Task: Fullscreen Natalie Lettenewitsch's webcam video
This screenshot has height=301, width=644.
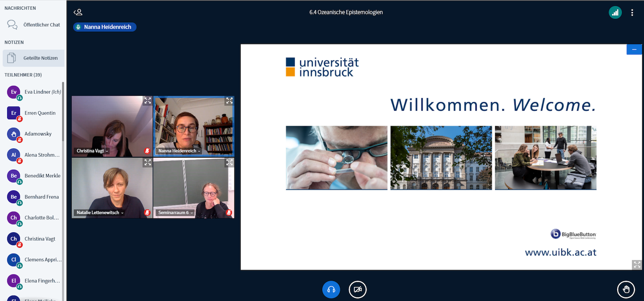Action: click(x=148, y=162)
